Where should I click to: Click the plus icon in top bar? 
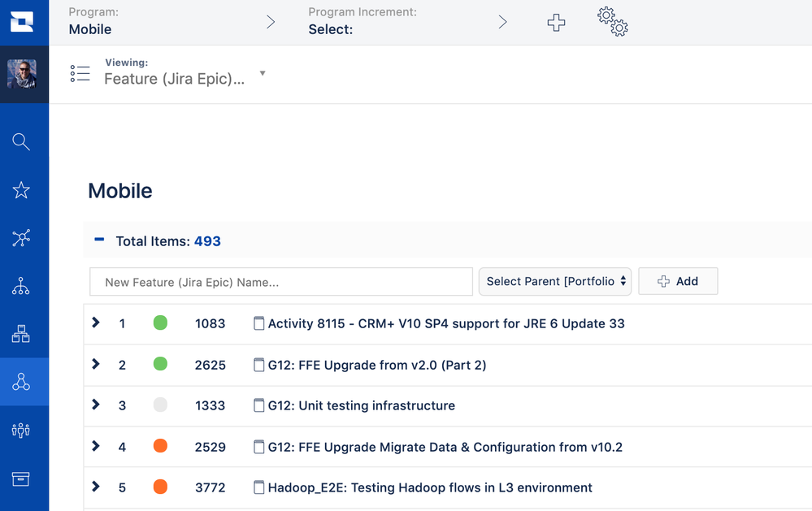(556, 23)
